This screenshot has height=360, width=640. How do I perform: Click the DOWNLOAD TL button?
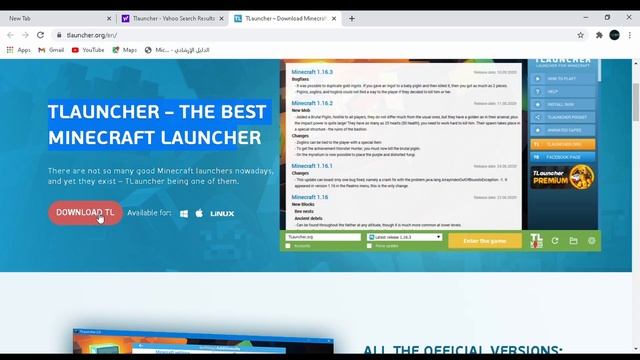pyautogui.click(x=85, y=213)
